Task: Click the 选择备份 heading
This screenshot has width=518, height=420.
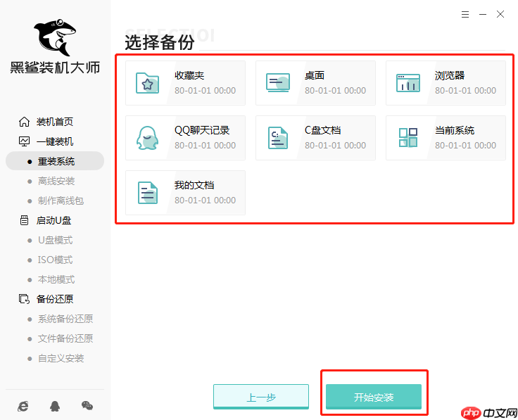Action: click(x=160, y=43)
